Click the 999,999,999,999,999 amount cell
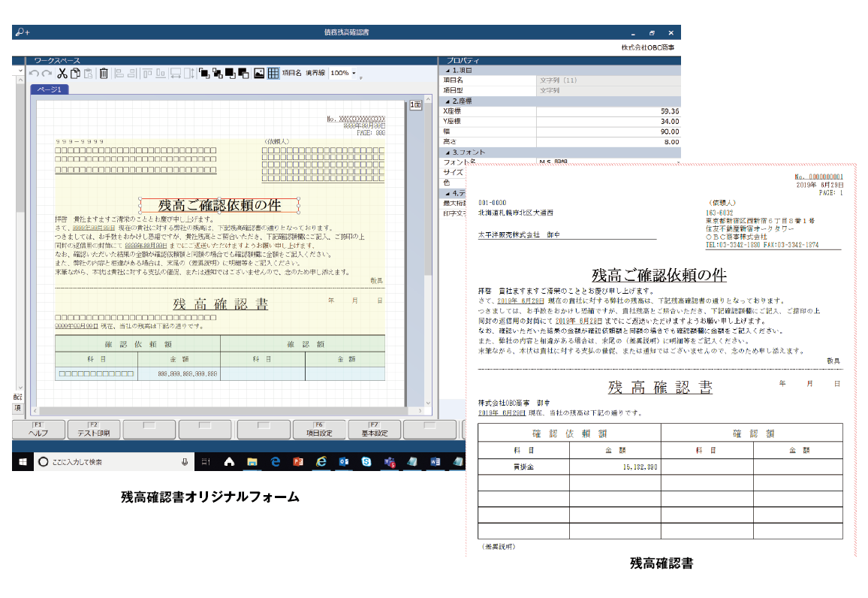 pos(179,374)
